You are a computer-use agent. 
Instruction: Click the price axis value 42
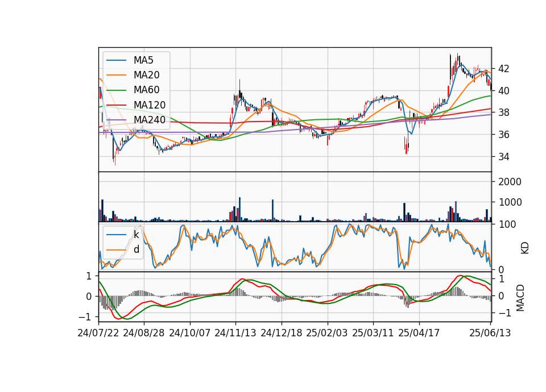point(503,69)
